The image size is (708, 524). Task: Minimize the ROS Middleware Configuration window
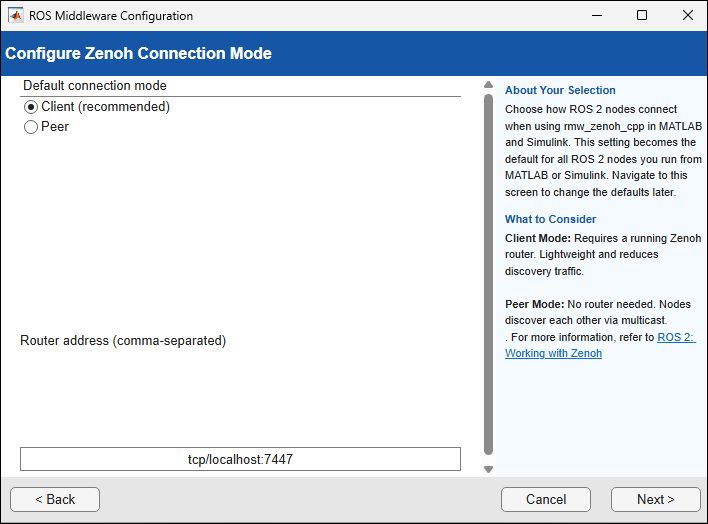pyautogui.click(x=597, y=15)
